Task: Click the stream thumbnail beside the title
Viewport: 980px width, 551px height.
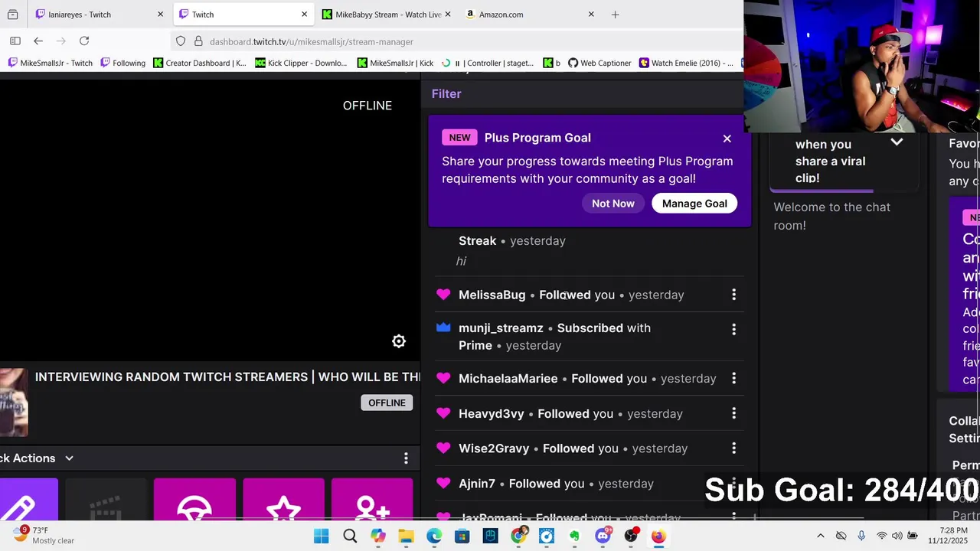Action: tap(14, 403)
